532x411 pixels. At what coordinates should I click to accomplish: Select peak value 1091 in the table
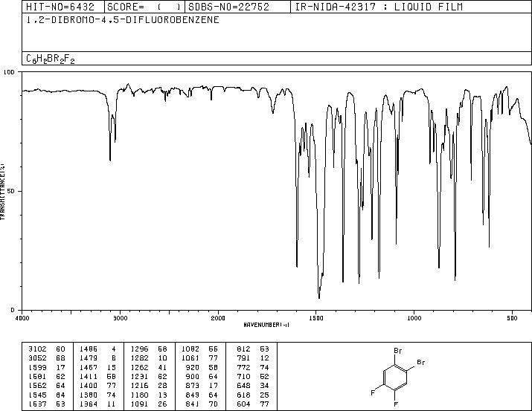(139, 404)
